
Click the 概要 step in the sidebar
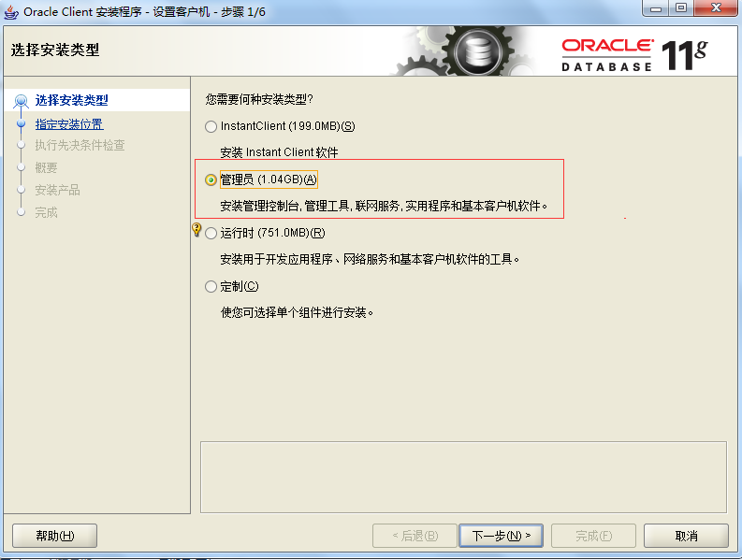(46, 168)
